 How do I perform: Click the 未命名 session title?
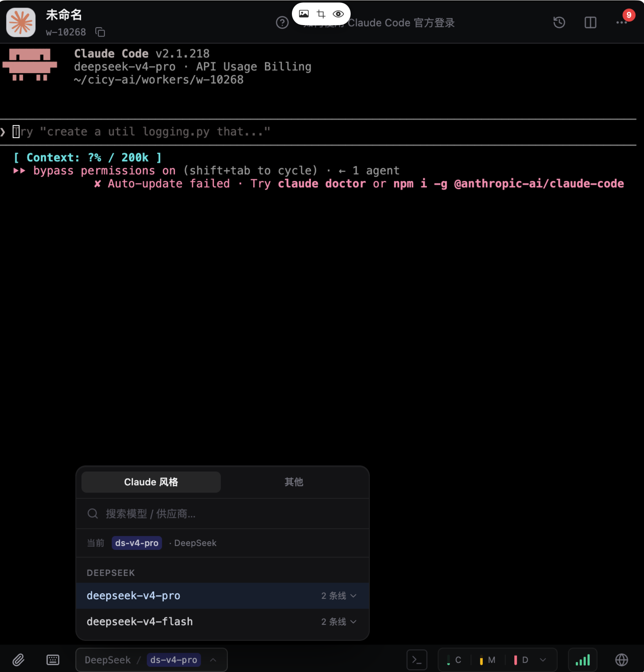point(64,15)
